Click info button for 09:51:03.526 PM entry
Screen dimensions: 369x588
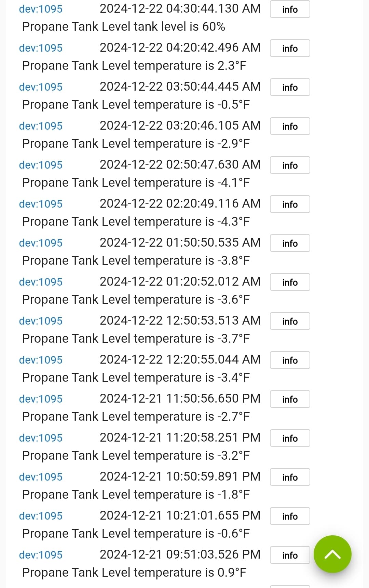click(290, 555)
